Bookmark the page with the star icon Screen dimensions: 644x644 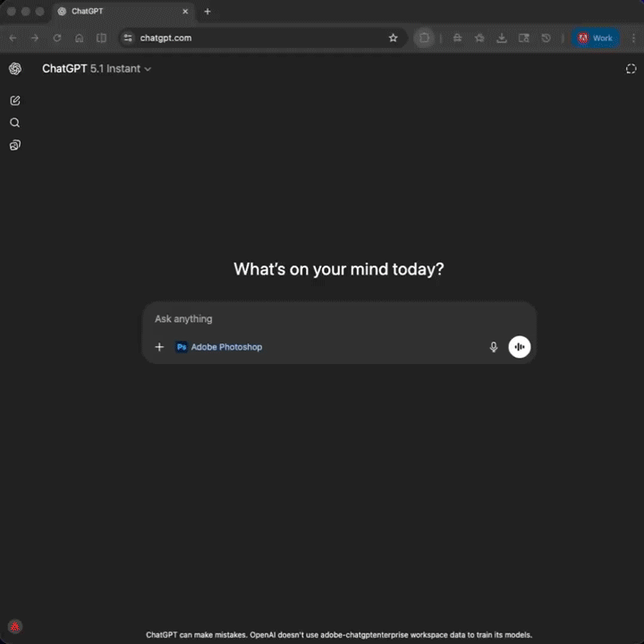pos(393,38)
